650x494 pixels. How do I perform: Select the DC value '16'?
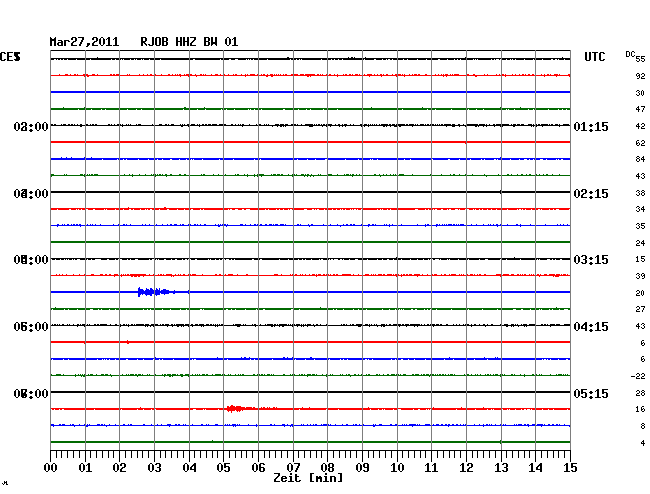point(640,409)
